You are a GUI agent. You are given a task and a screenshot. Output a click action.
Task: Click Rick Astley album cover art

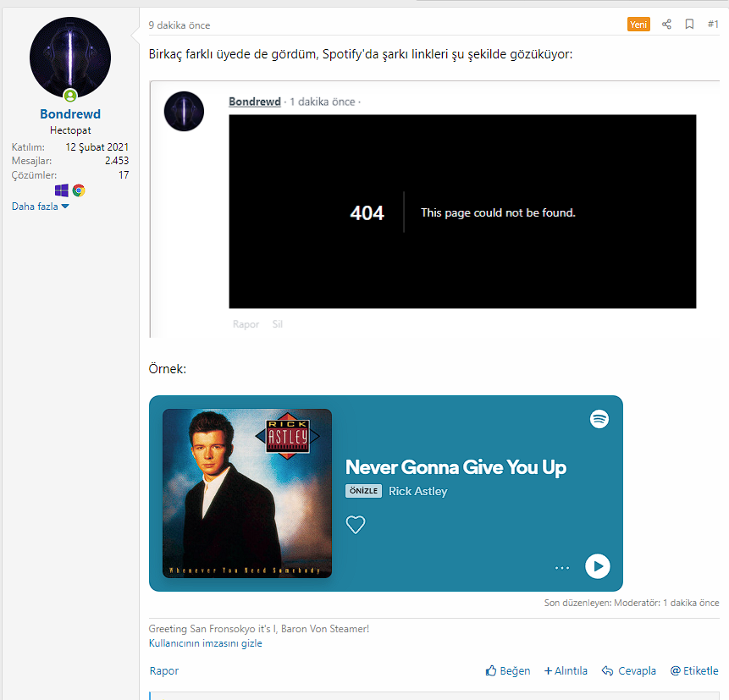[x=247, y=493]
